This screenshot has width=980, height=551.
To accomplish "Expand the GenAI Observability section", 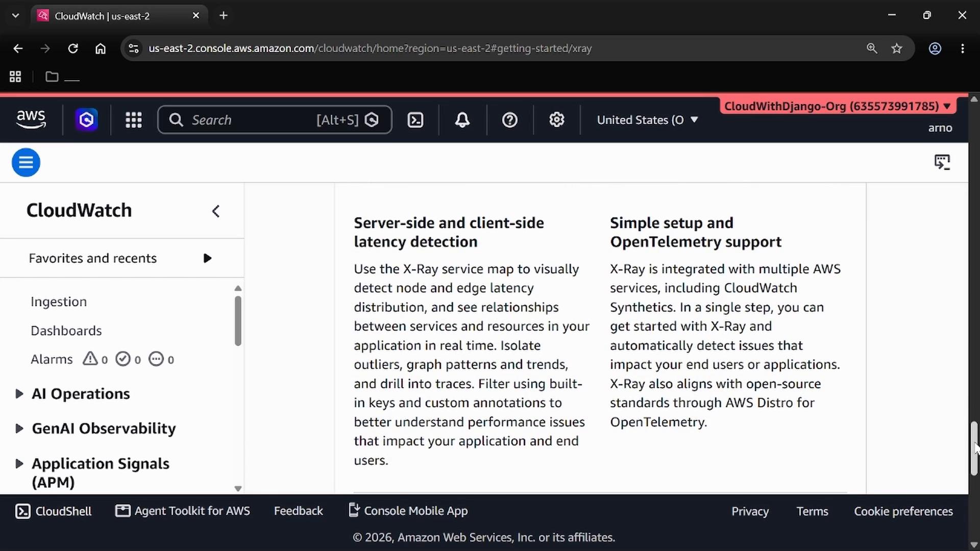I will (x=19, y=429).
